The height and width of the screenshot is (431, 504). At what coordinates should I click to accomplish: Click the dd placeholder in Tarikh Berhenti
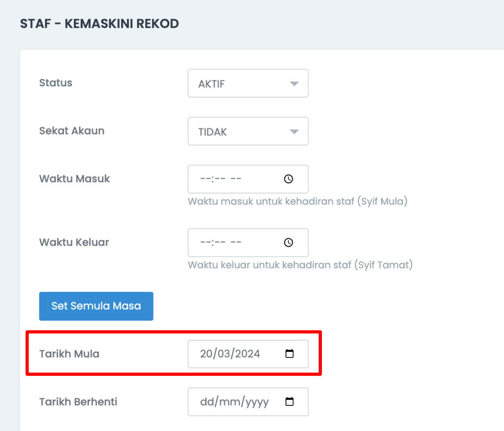pyautogui.click(x=206, y=402)
